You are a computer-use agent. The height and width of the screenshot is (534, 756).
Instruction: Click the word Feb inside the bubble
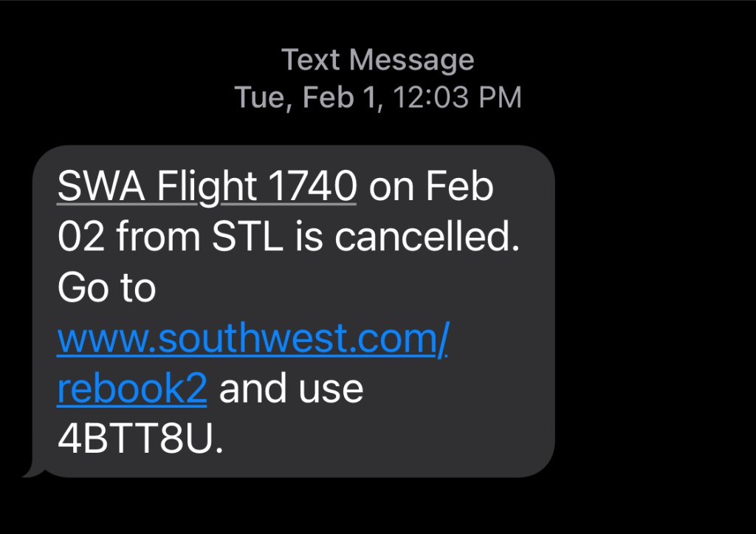[458, 188]
